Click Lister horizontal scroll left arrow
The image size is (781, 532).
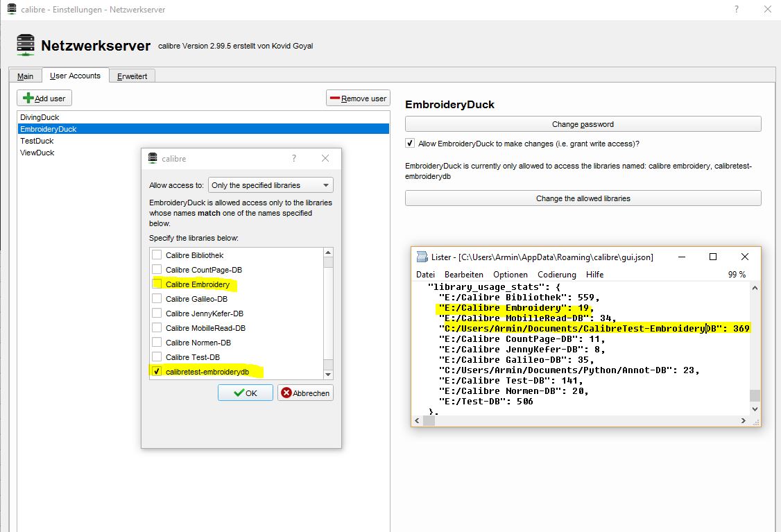tap(418, 421)
